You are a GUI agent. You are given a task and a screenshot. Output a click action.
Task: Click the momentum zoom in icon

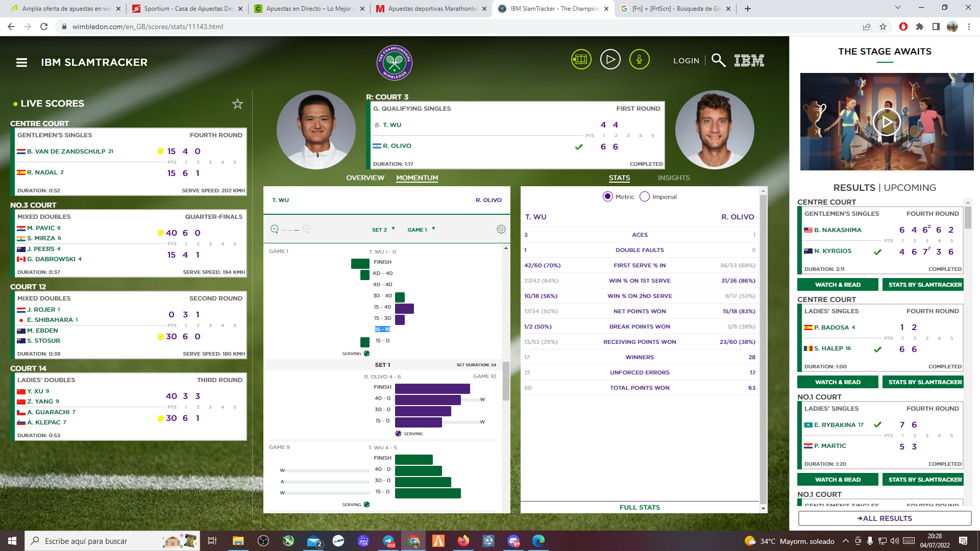(306, 229)
